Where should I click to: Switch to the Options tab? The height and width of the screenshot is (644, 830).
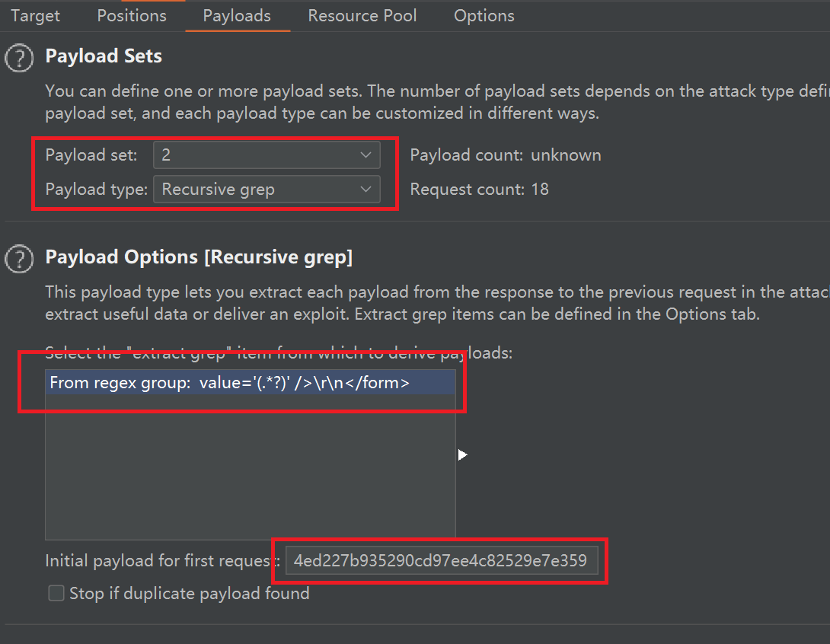484,16
